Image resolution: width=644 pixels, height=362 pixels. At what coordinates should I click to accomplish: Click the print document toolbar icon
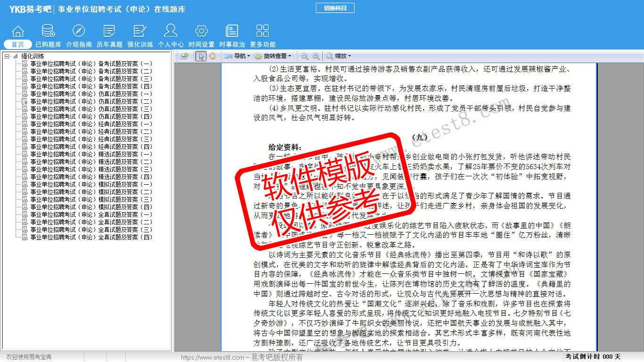(184, 56)
